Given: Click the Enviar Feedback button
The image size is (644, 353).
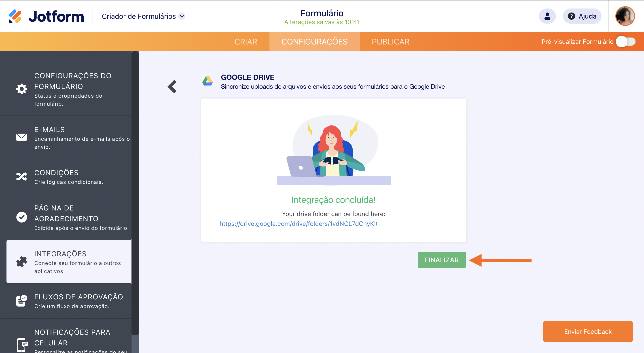Looking at the screenshot, I should 587,332.
